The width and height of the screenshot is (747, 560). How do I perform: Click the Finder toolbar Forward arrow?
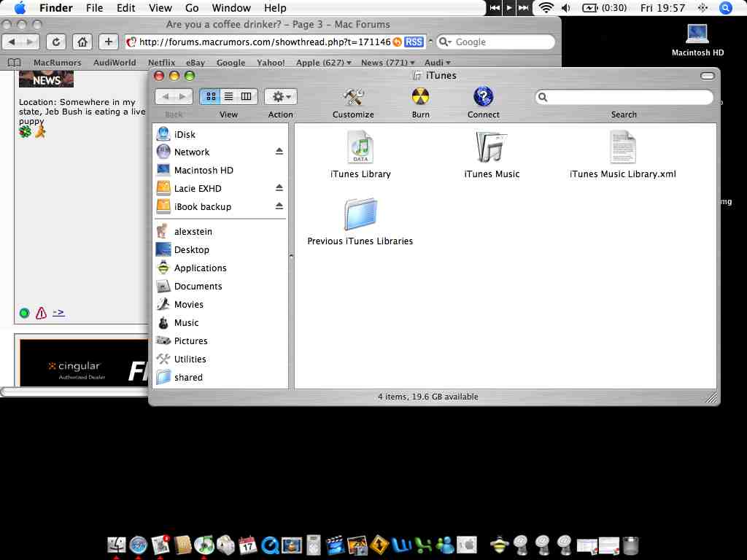[182, 97]
